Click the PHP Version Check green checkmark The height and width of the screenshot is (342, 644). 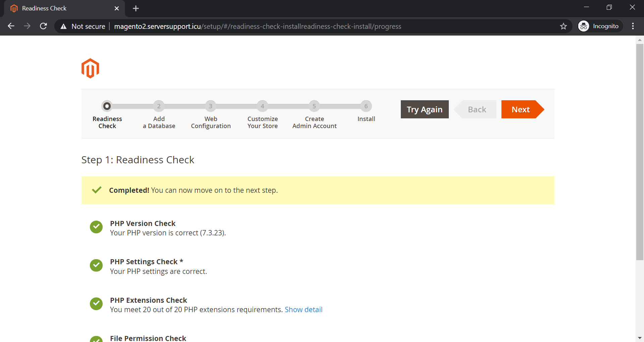tap(96, 227)
